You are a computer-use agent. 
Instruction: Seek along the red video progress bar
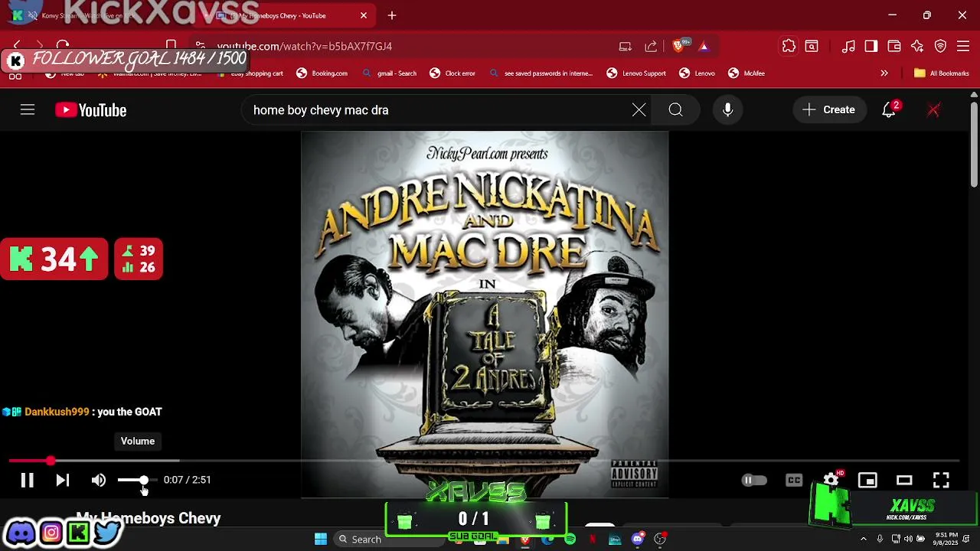[x=484, y=461]
